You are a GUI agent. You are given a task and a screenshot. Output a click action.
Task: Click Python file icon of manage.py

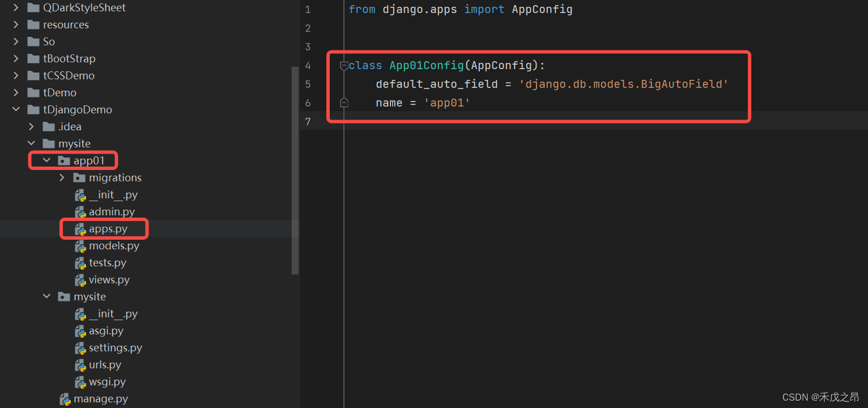click(65, 399)
